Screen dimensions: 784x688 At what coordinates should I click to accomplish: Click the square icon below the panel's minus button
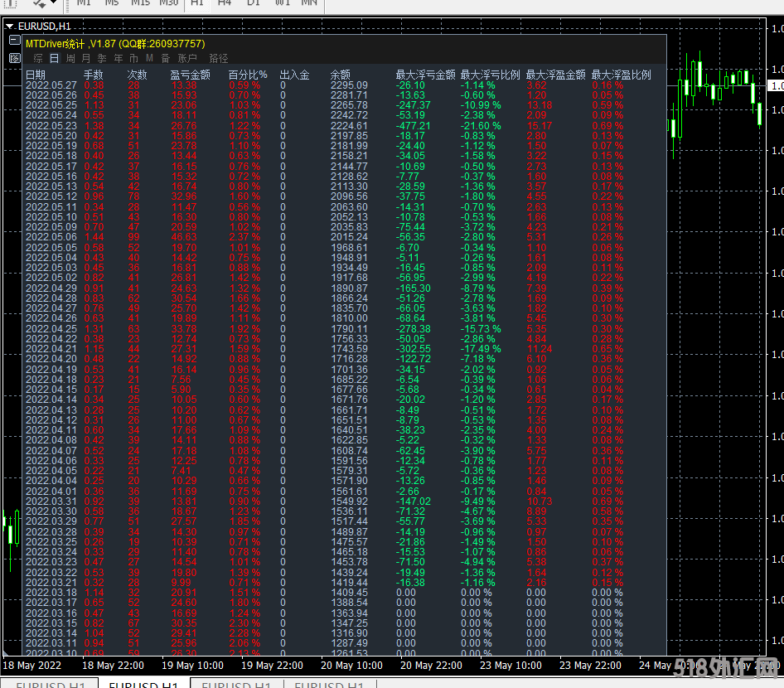coord(14,59)
